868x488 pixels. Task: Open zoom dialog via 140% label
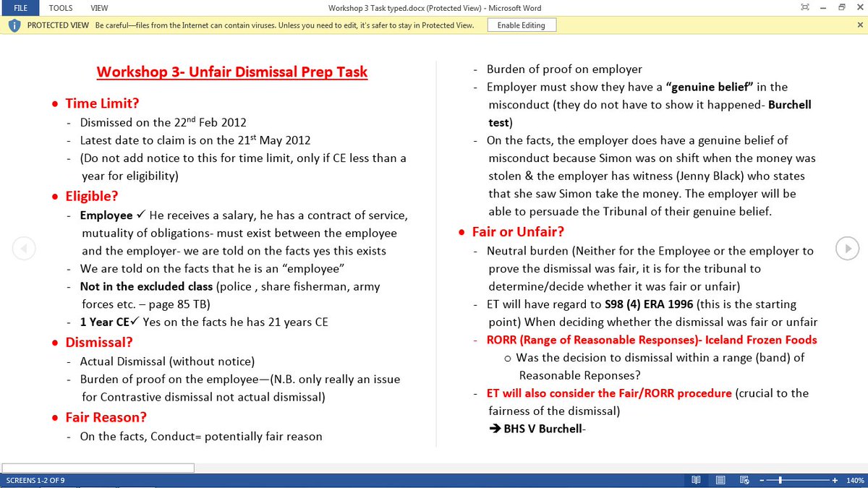click(854, 480)
